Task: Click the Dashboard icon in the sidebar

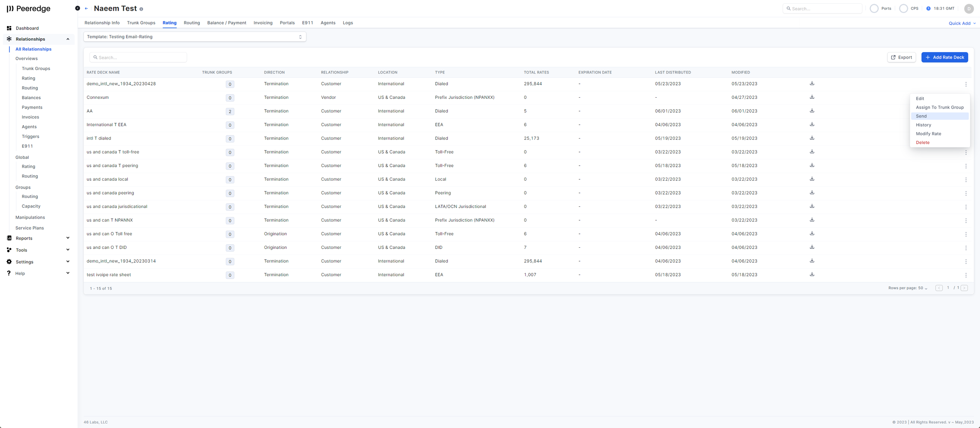Action: tap(9, 28)
